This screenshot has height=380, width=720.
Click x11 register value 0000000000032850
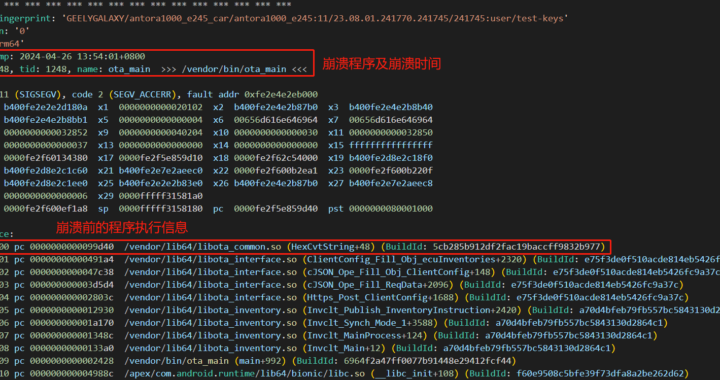coord(391,133)
